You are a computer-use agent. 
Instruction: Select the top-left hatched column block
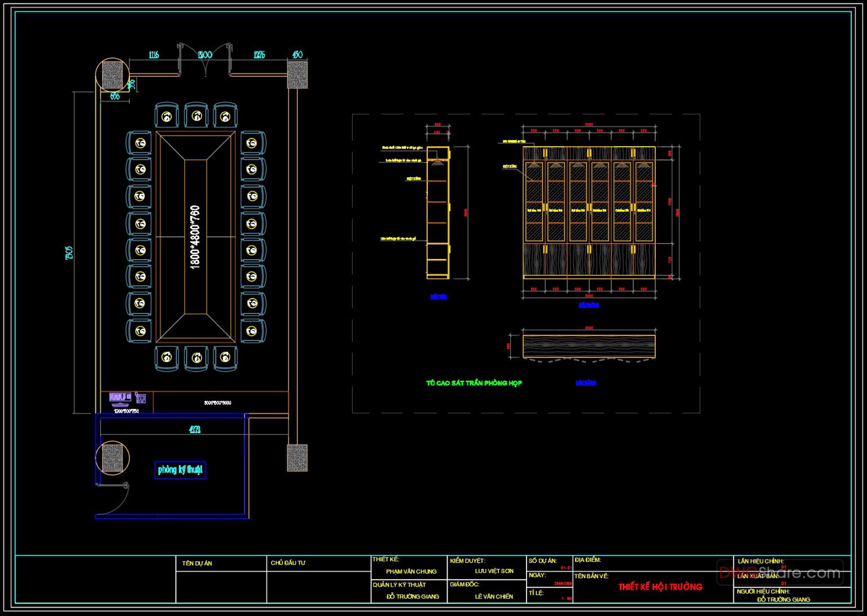(113, 73)
